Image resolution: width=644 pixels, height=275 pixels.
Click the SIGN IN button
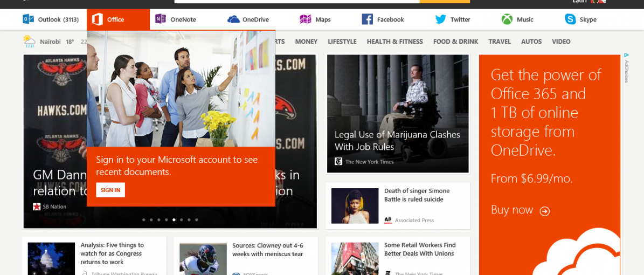[110, 190]
